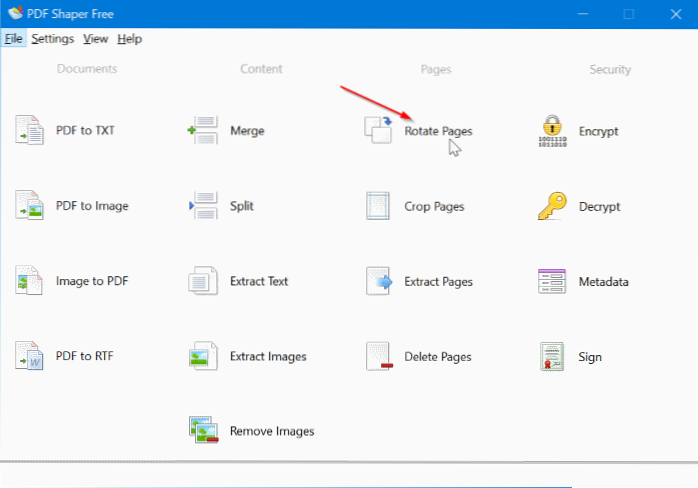Click the Crop Pages label

pos(434,206)
